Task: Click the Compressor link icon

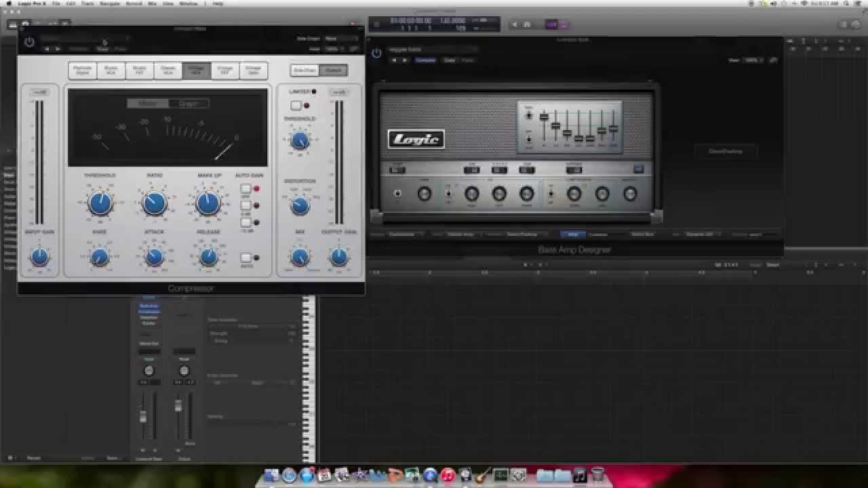Action: 354,49
